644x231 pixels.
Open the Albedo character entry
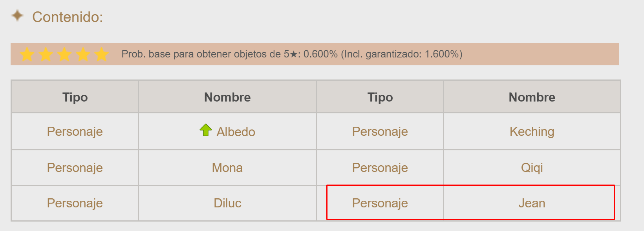[236, 132]
